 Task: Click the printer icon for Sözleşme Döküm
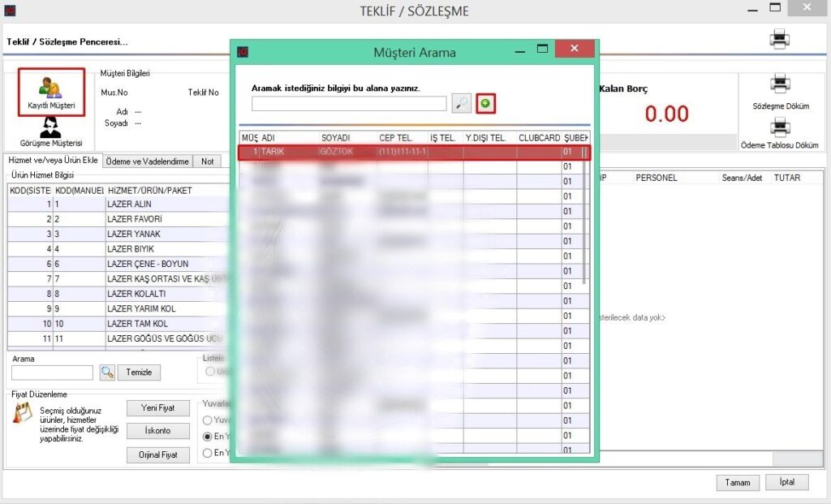[x=779, y=84]
